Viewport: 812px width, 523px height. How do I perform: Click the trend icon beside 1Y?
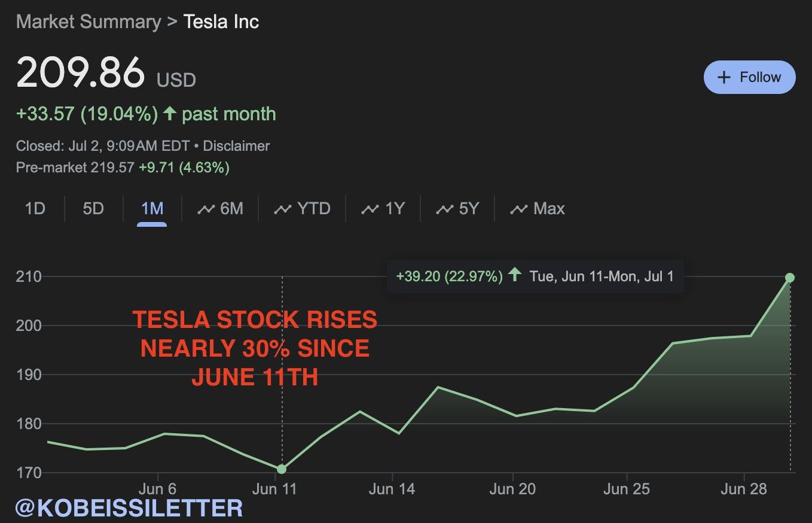click(x=370, y=209)
